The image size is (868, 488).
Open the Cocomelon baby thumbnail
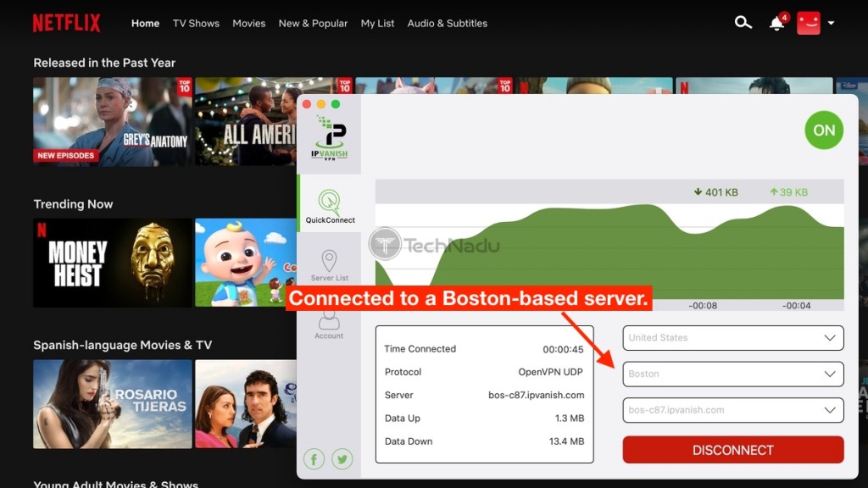(246, 263)
